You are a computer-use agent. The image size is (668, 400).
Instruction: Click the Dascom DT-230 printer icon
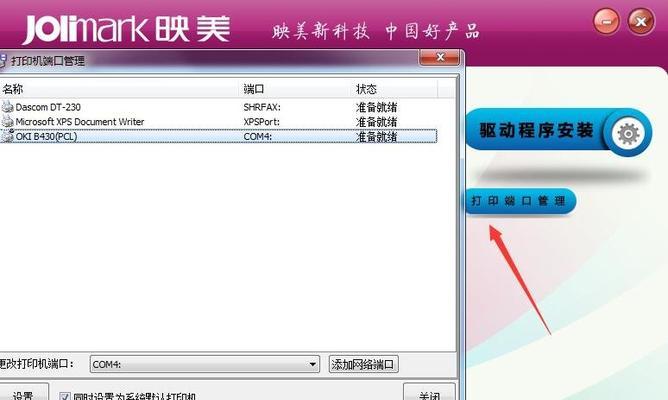pos(7,107)
